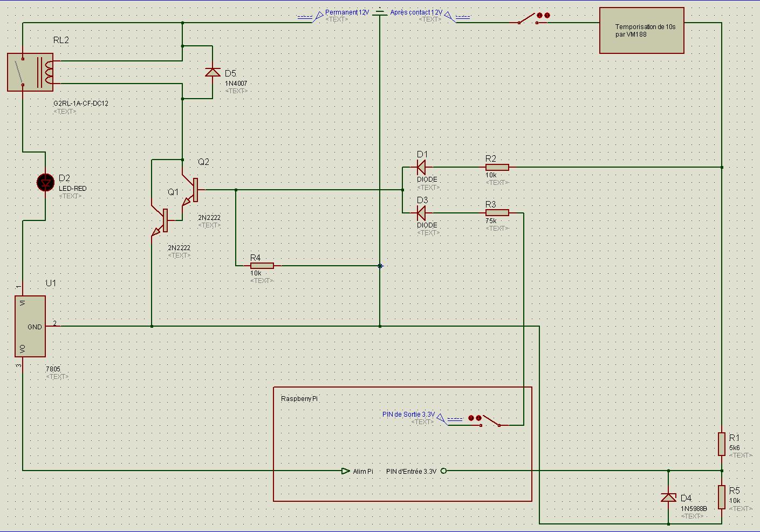
Task: Select the R4 resistor body
Action: tap(262, 265)
